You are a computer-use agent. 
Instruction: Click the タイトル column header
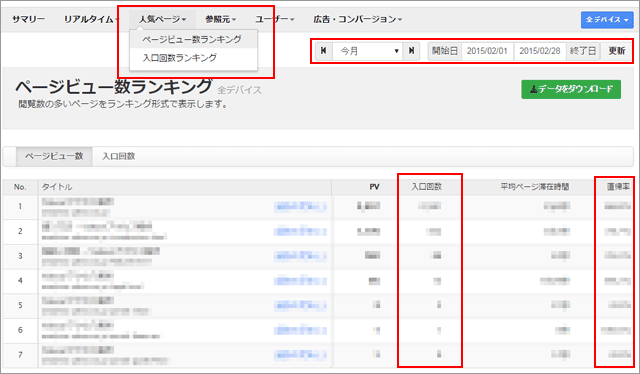pos(57,187)
